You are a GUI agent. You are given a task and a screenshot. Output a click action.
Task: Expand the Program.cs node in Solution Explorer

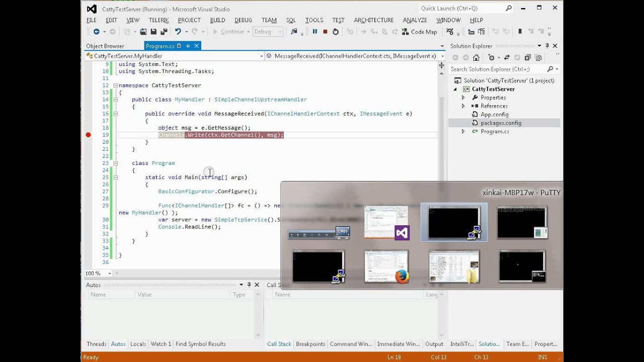point(463,131)
